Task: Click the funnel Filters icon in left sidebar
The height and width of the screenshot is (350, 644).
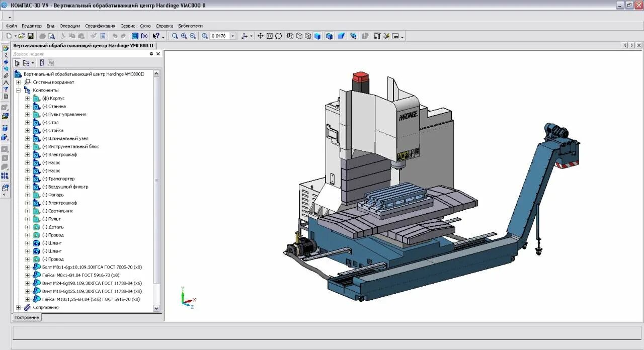Action: [x=6, y=89]
